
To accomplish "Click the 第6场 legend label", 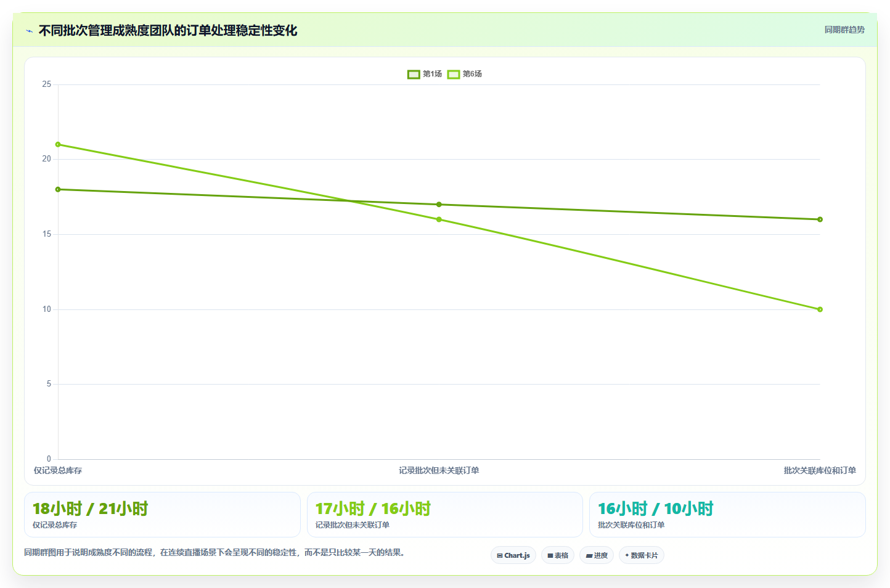I will (x=472, y=74).
